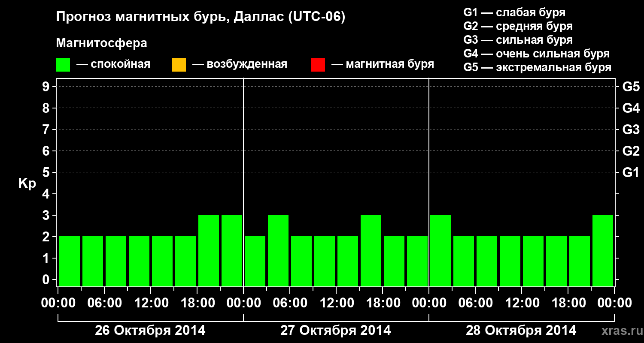Click the 'G1 — слабая буря' legend line
The height and width of the screenshot is (343, 644).
pyautogui.click(x=514, y=12)
